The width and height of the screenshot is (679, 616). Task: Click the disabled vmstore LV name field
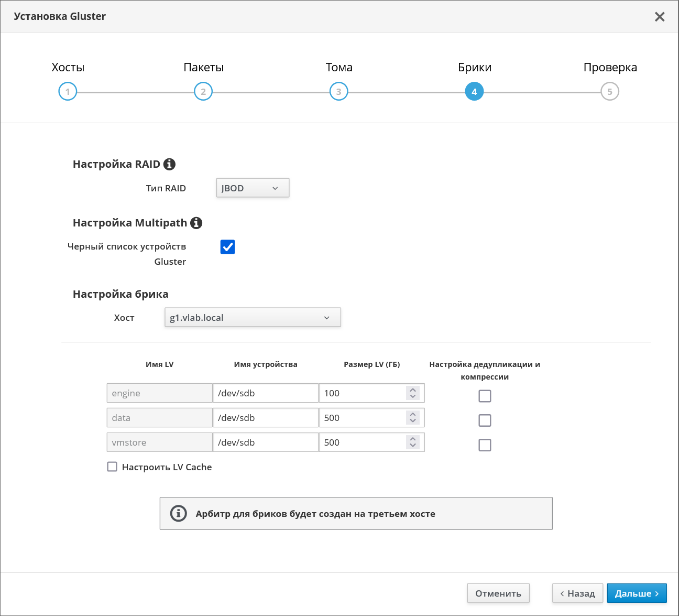click(x=160, y=442)
